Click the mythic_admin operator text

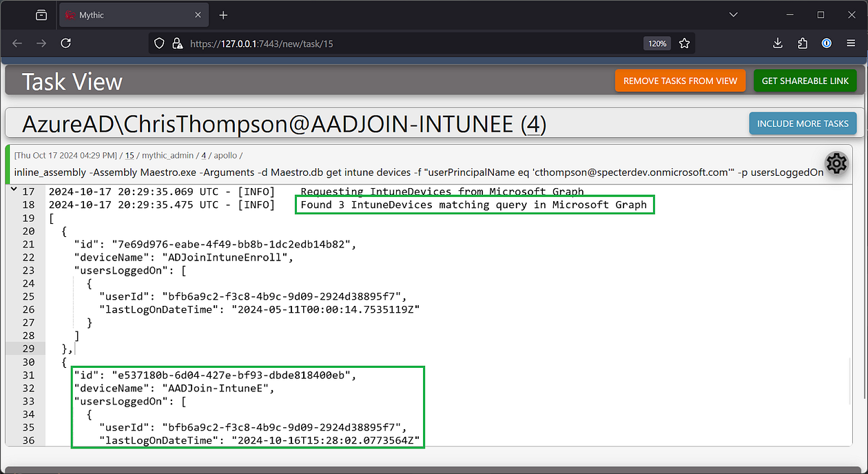167,156
